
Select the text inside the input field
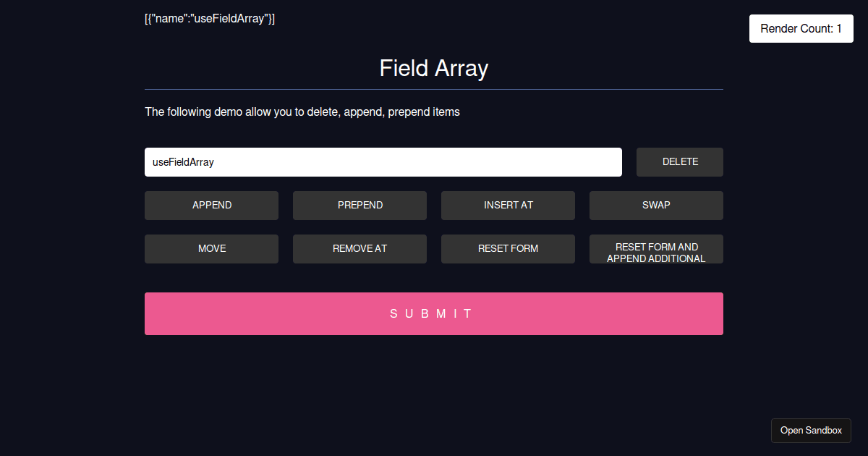point(182,161)
